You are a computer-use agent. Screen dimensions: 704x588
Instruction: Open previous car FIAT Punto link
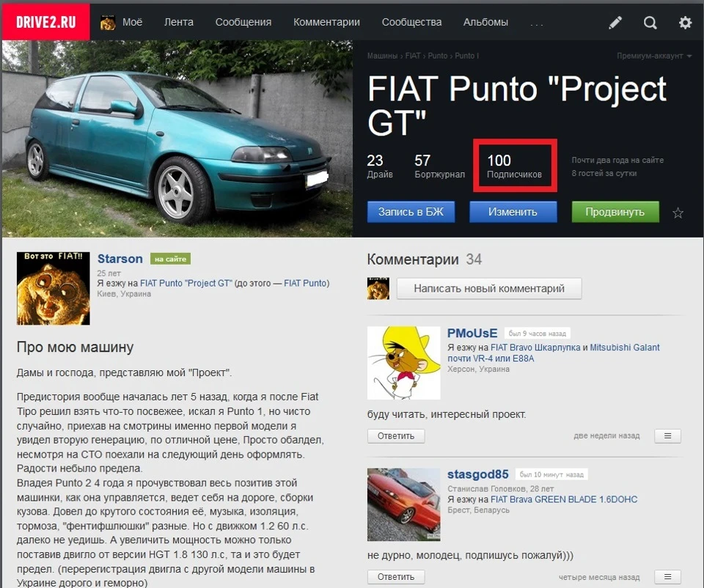coord(305,283)
